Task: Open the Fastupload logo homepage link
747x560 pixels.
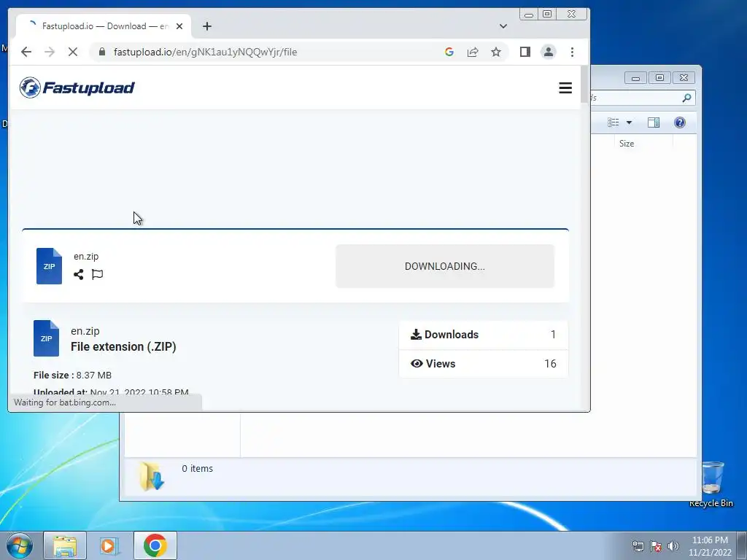Action: [77, 87]
